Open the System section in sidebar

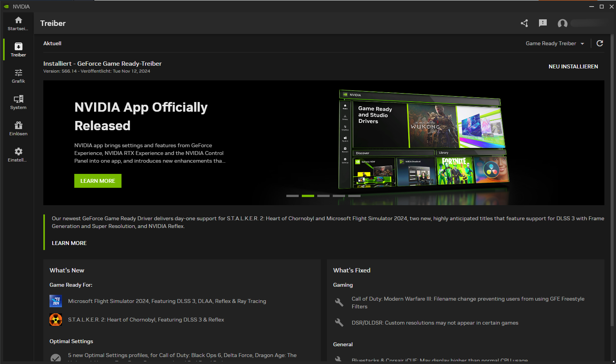pyautogui.click(x=18, y=102)
